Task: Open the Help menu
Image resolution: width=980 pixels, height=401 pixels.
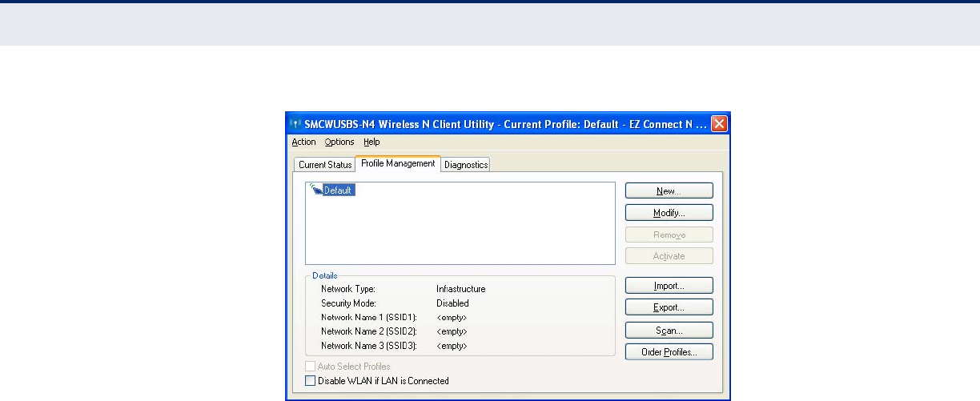Action: click(x=372, y=142)
